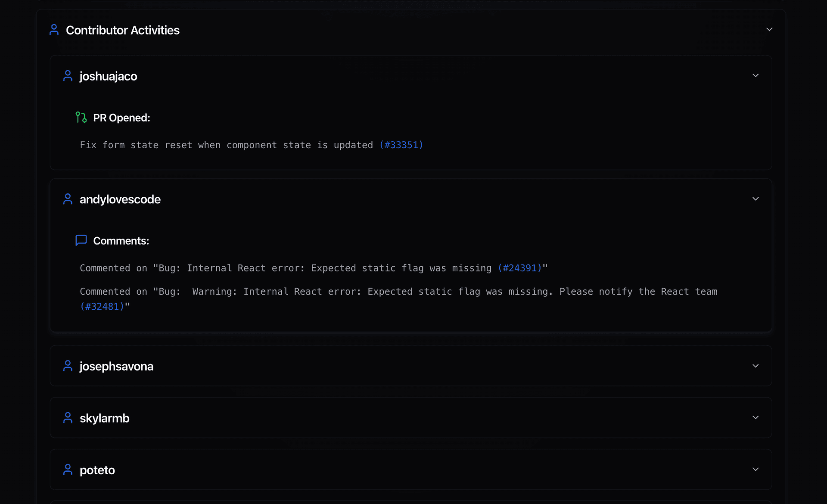
Task: Select the andylovescode contributor name
Action: point(120,199)
